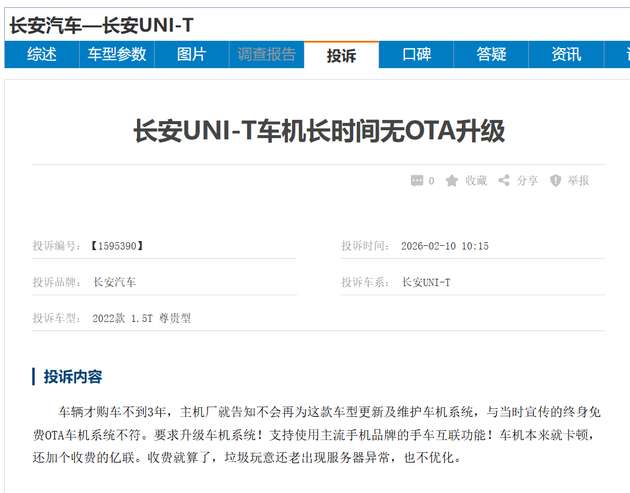
Task: Switch to the 车型参数 tab
Action: pos(116,55)
